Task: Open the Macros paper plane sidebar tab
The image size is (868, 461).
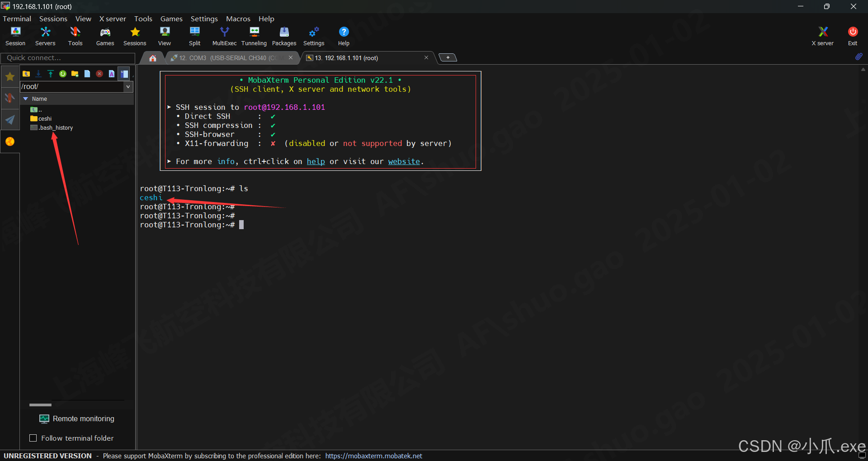Action: point(10,120)
